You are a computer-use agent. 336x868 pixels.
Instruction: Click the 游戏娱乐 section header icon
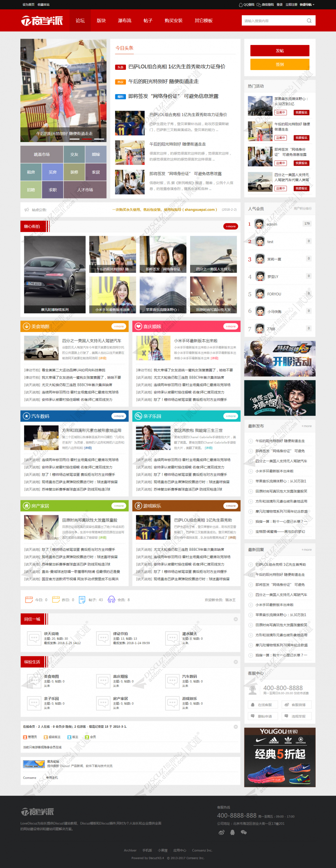point(138,506)
